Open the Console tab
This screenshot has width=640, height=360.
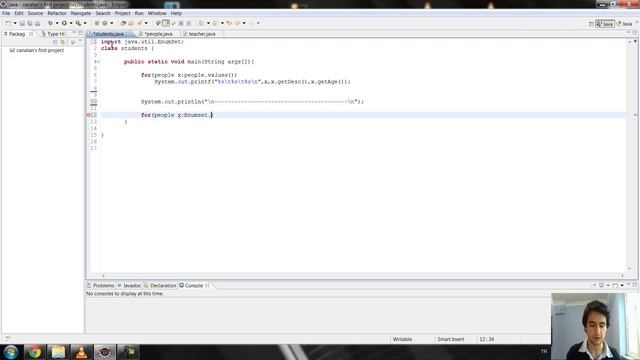194,285
